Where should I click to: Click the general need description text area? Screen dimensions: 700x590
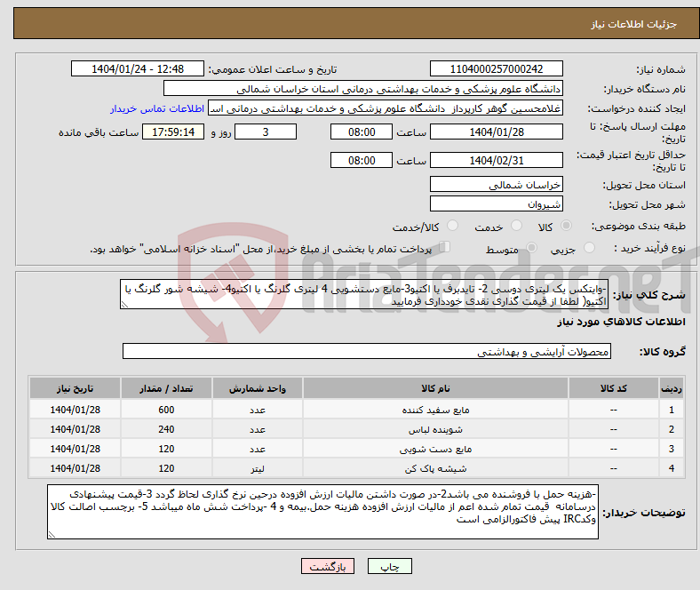[364, 294]
